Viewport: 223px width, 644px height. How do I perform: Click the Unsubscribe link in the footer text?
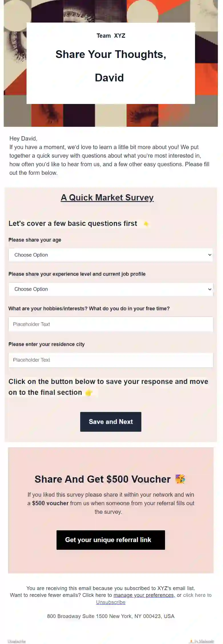click(111, 602)
